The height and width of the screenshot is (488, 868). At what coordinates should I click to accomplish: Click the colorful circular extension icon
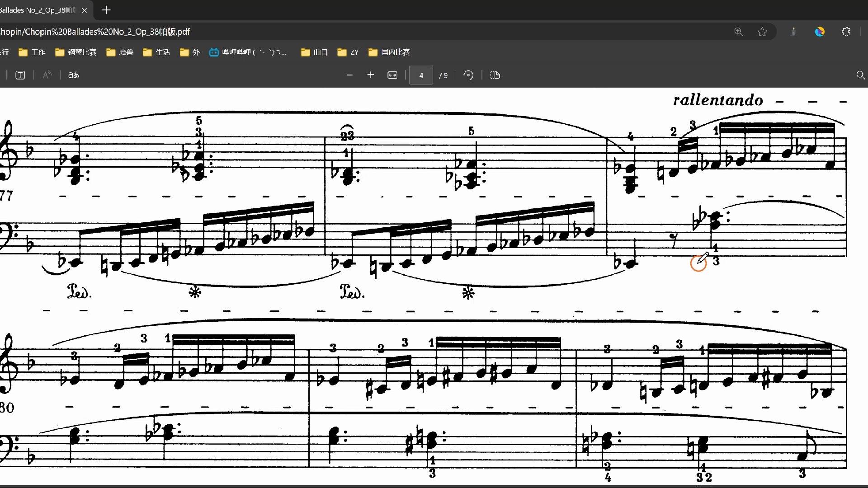[x=820, y=32]
